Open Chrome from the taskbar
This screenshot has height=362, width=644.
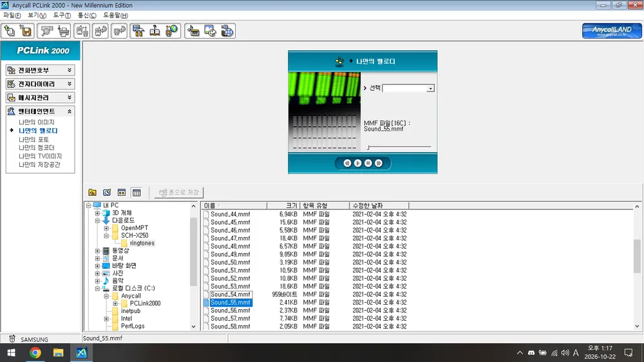click(x=35, y=352)
